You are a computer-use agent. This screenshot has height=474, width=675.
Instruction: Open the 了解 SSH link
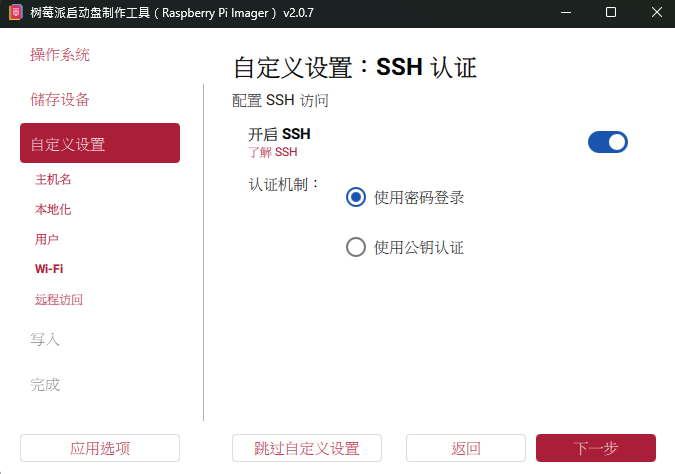273,153
